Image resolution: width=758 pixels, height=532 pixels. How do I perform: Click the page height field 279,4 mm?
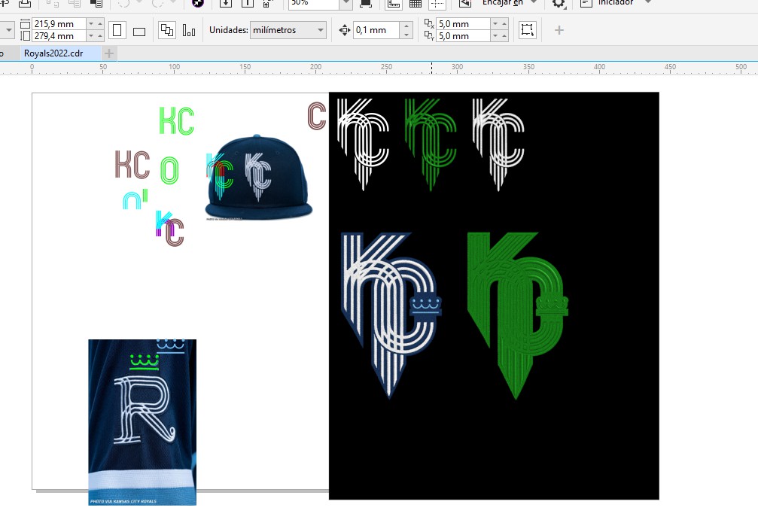59,36
